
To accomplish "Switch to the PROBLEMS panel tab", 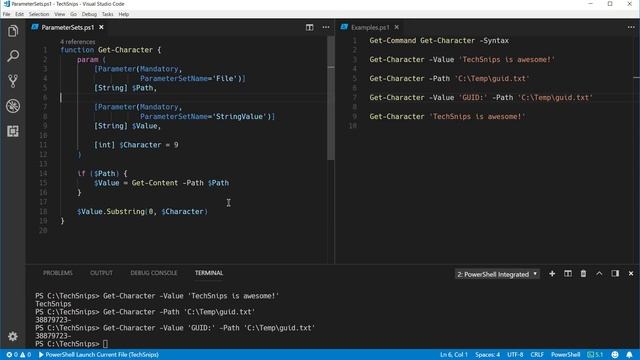I will (58, 273).
